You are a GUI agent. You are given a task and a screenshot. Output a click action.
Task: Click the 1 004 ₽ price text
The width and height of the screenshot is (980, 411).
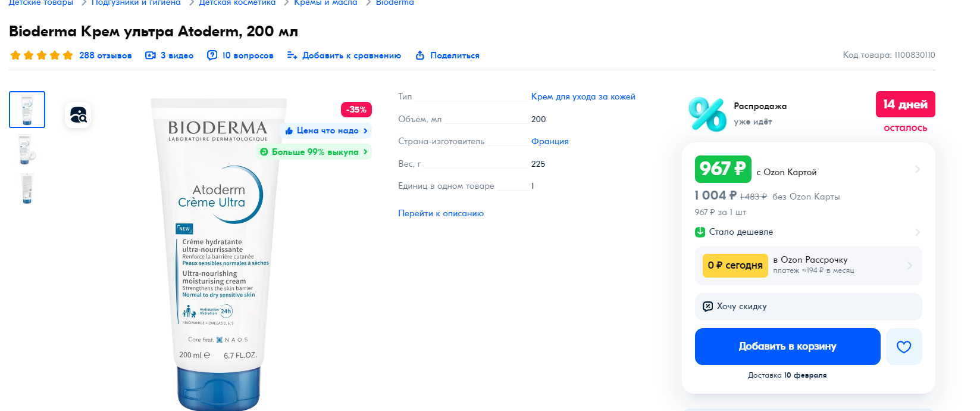[716, 195]
